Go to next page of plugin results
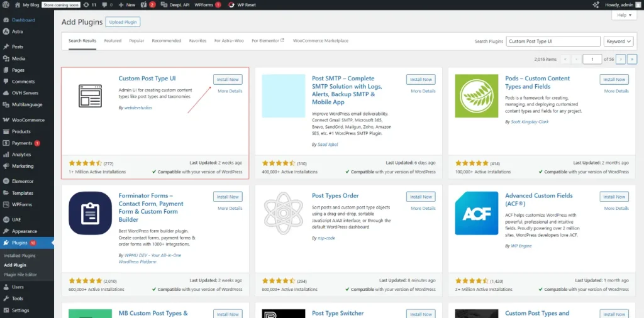 coord(621,60)
